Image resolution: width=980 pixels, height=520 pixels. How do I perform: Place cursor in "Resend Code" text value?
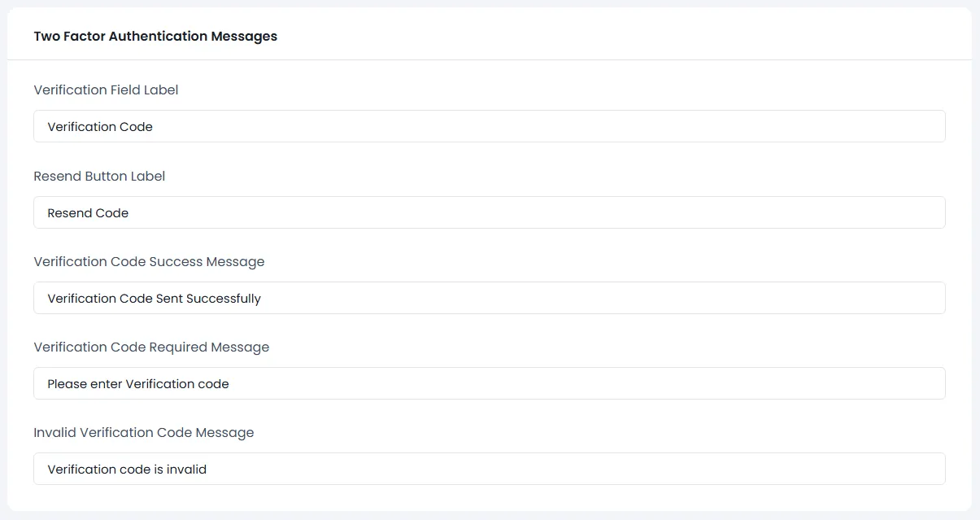click(88, 213)
